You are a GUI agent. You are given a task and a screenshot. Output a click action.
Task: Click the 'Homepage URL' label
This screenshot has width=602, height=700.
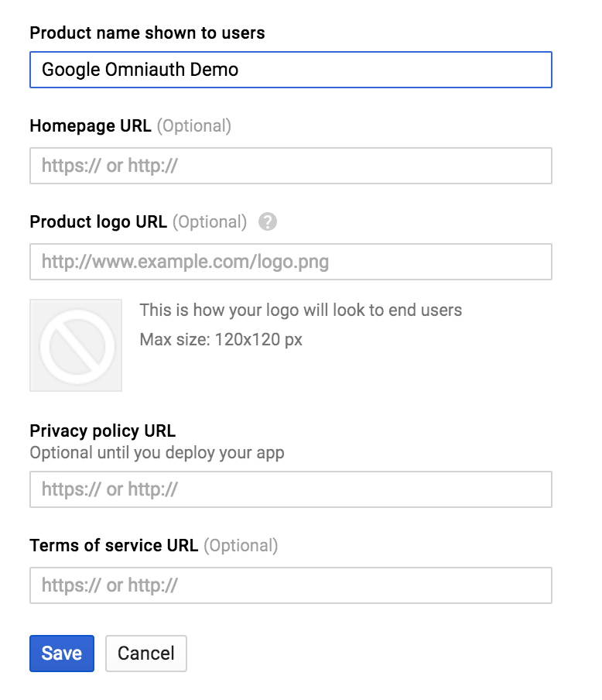[x=91, y=126]
